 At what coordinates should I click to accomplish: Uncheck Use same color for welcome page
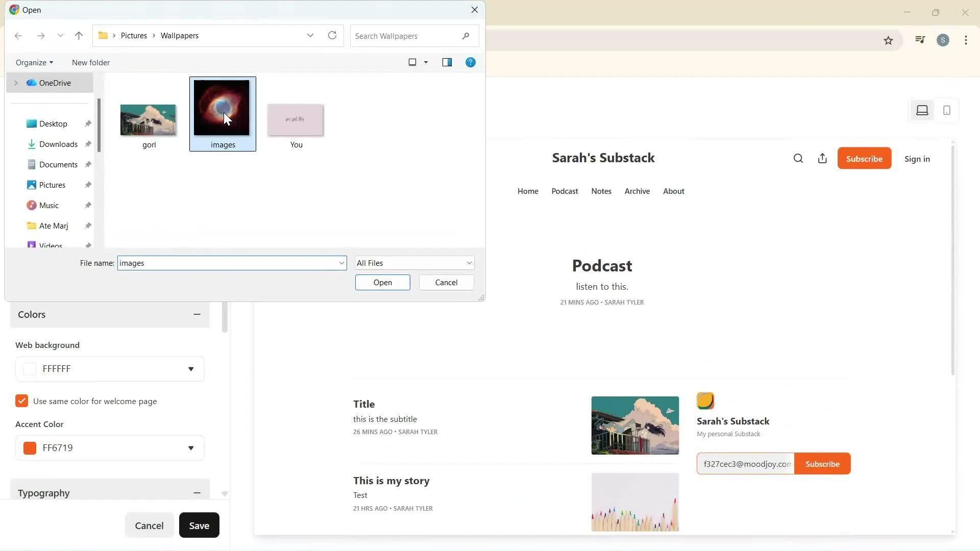pos(21,402)
